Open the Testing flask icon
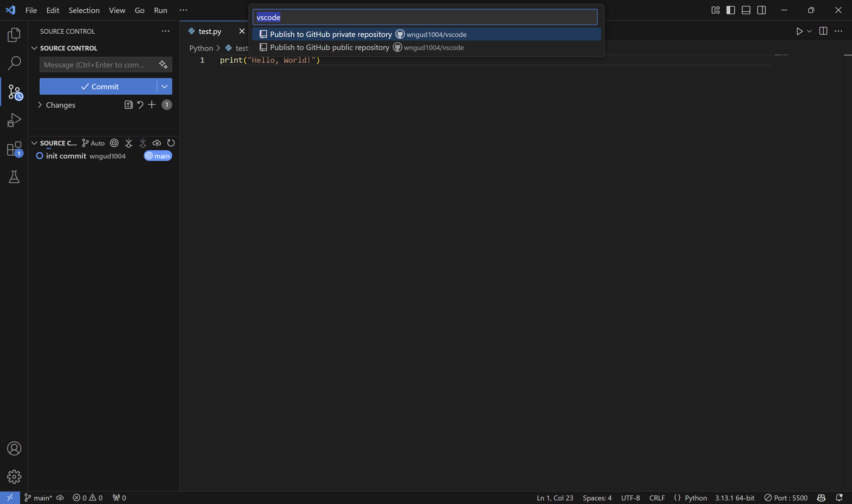 pos(14,177)
